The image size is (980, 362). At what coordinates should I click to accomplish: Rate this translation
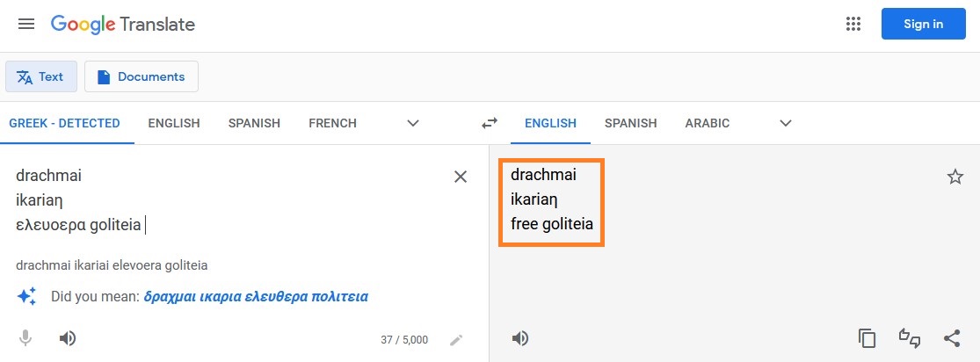(910, 338)
